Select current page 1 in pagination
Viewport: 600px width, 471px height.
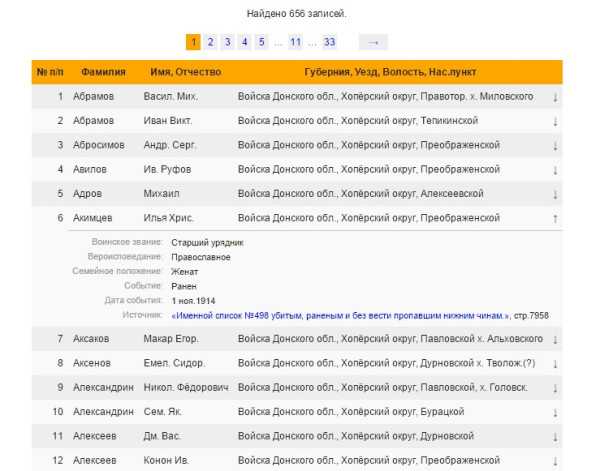pyautogui.click(x=193, y=42)
